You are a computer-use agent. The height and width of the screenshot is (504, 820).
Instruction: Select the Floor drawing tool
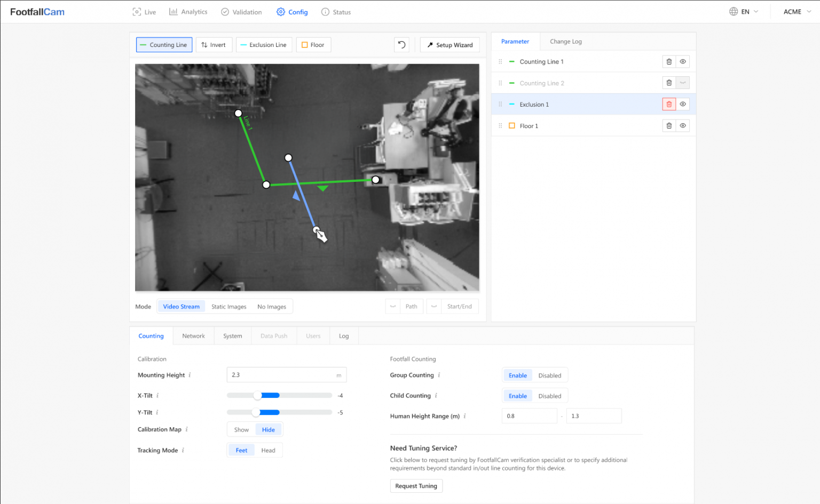(313, 45)
